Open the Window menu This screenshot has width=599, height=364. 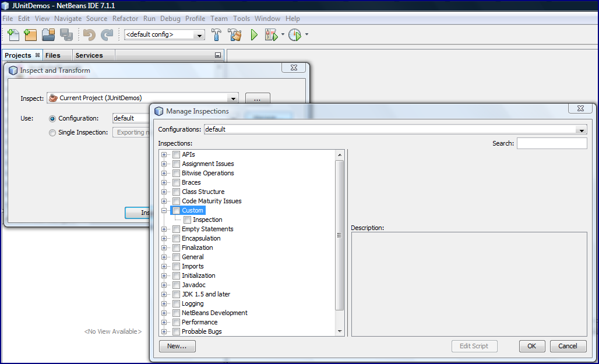coord(267,18)
